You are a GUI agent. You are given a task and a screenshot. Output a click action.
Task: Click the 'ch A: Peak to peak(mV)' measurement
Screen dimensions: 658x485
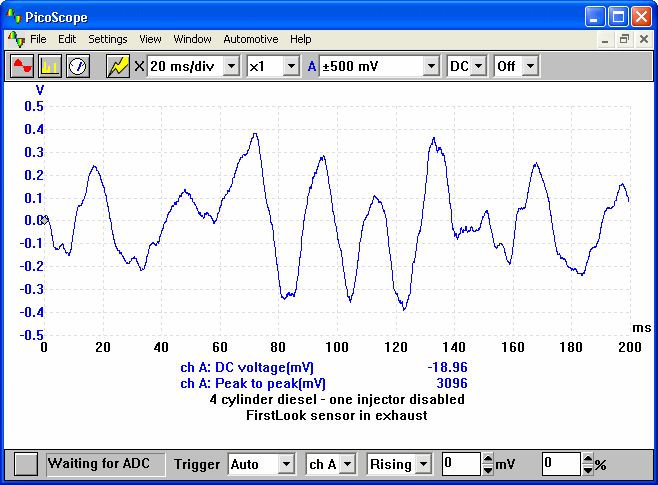(253, 383)
